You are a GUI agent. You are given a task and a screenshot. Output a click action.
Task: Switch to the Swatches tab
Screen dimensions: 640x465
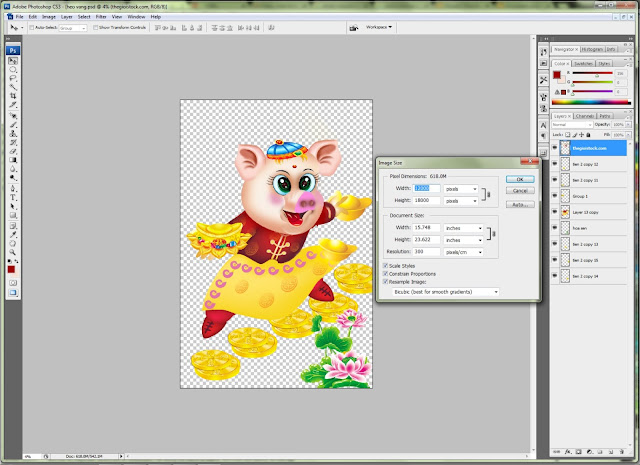(583, 64)
